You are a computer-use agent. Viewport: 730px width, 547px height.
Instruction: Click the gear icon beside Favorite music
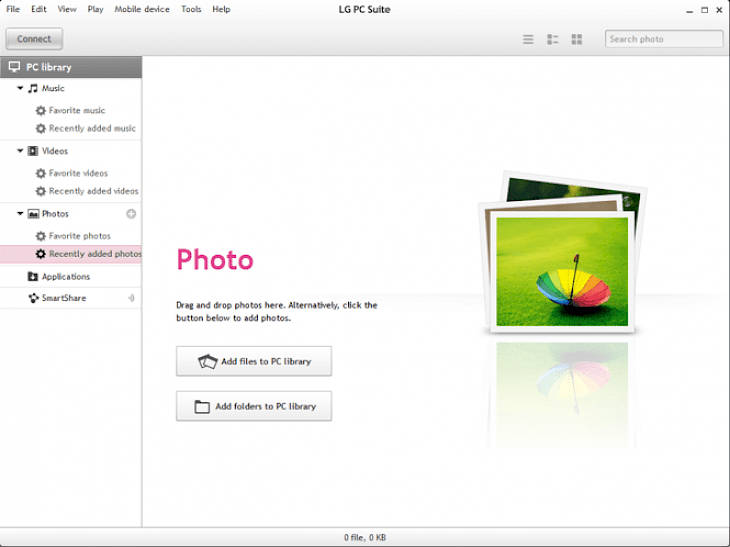tap(41, 110)
